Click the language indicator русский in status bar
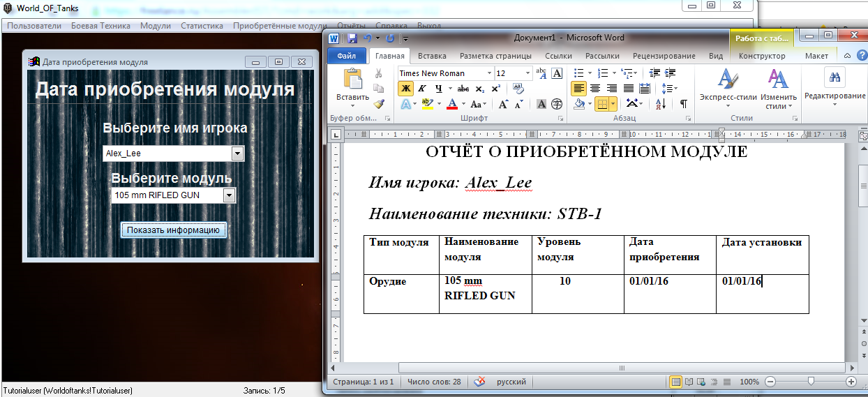Screen dimensions: 868x397 pyautogui.click(x=511, y=382)
